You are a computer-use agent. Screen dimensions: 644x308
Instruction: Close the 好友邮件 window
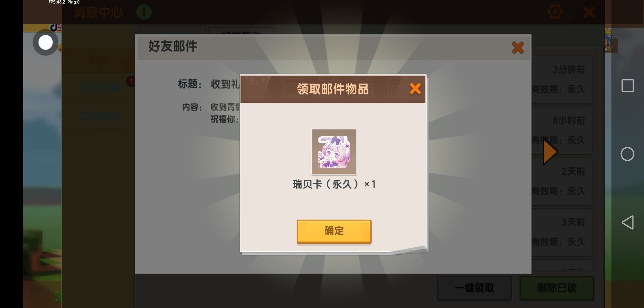517,47
